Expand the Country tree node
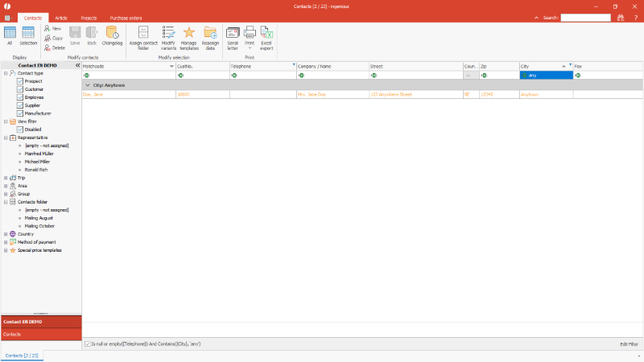This screenshot has height=362, width=644. (x=6, y=234)
